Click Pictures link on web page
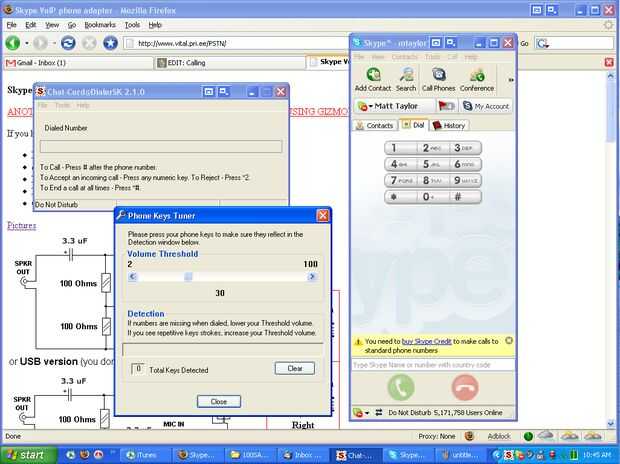The image size is (620, 464). click(22, 225)
